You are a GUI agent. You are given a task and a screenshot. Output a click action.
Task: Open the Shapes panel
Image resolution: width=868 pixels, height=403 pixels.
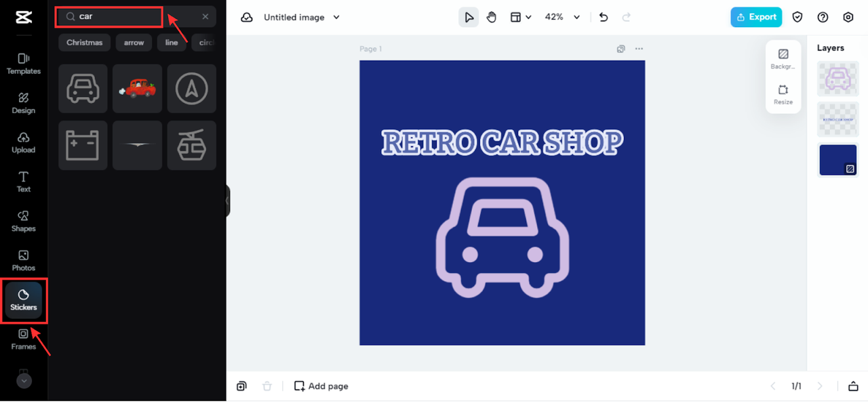coord(24,221)
